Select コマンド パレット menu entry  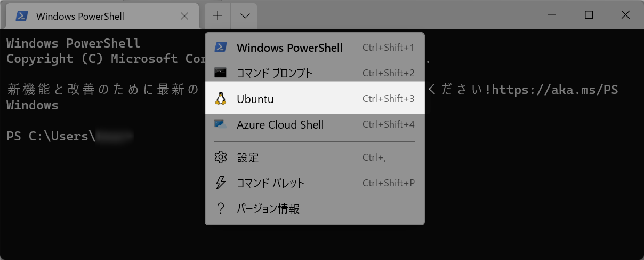tap(315, 183)
